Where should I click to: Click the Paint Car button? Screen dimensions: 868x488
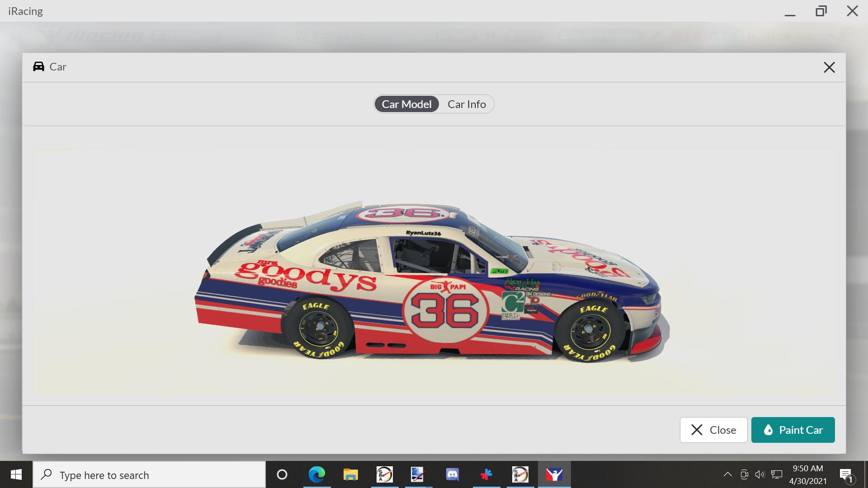click(x=793, y=430)
